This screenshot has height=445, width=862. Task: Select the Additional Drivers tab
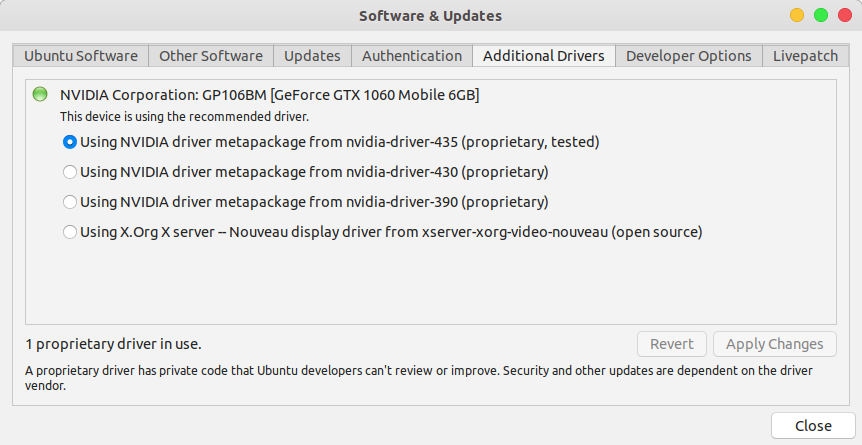click(543, 56)
